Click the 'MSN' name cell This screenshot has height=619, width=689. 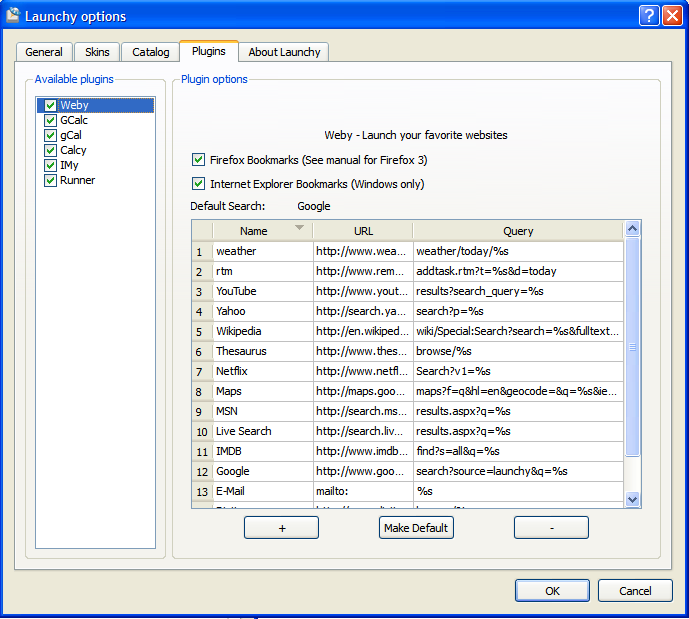coord(263,411)
